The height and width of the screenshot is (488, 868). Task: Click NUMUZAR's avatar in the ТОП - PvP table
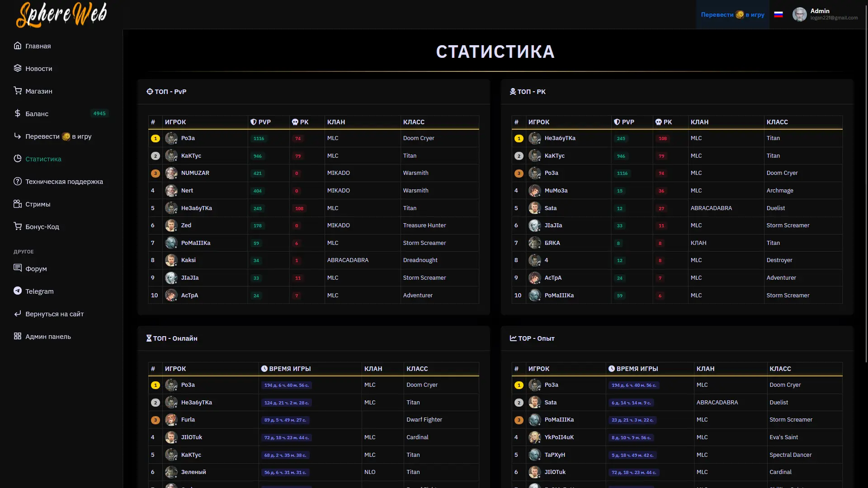[x=171, y=173]
